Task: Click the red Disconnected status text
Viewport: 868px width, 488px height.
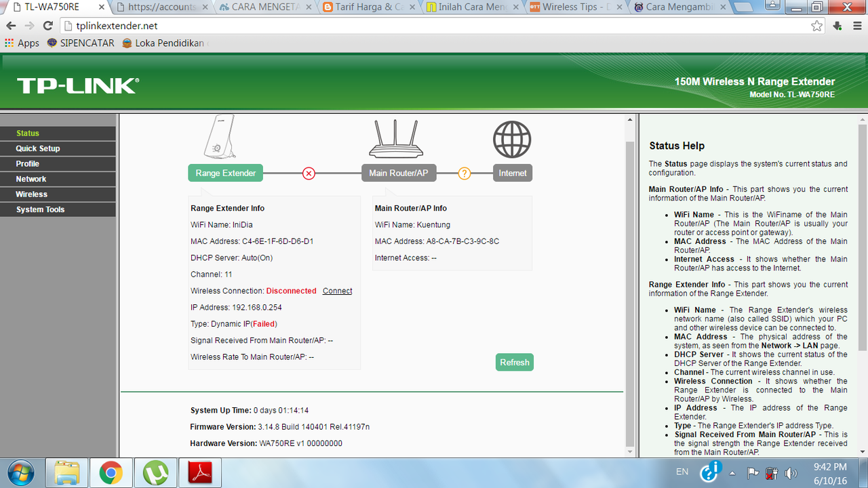Action: tap(291, 291)
